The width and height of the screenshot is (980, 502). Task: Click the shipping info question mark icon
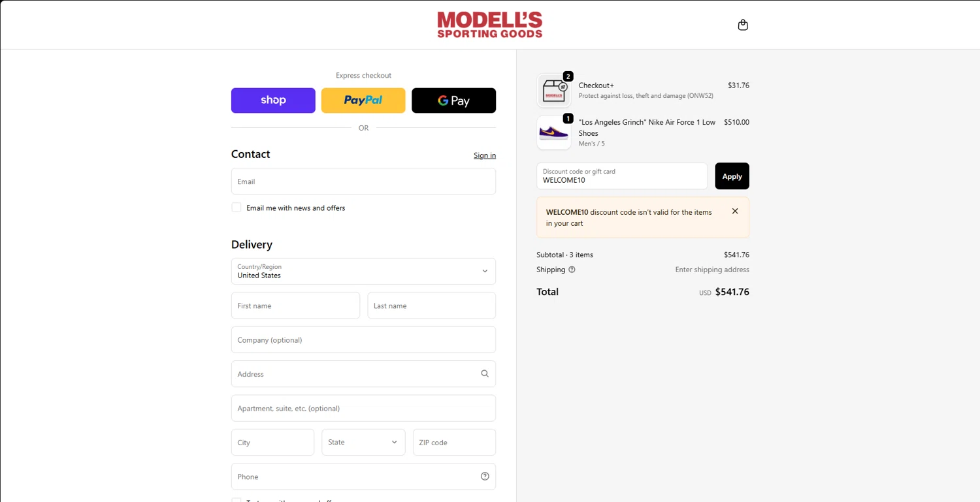click(572, 270)
